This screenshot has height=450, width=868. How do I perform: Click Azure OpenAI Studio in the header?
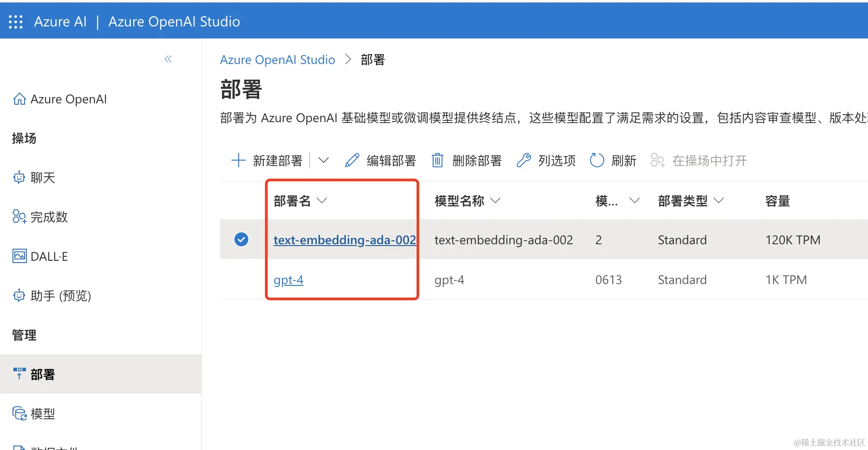(174, 21)
